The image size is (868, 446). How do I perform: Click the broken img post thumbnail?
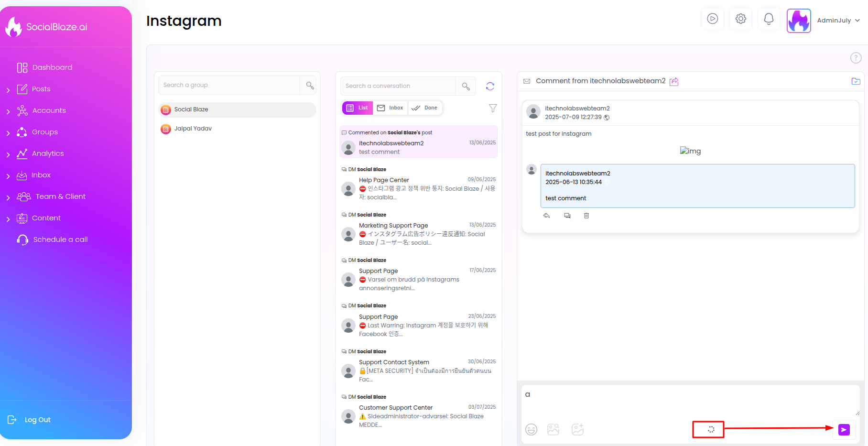pyautogui.click(x=690, y=151)
